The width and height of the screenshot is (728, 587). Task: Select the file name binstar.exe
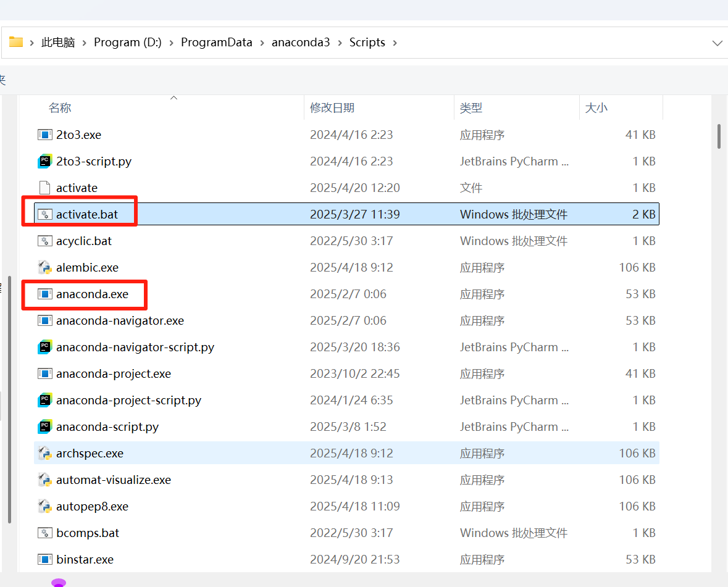85,560
